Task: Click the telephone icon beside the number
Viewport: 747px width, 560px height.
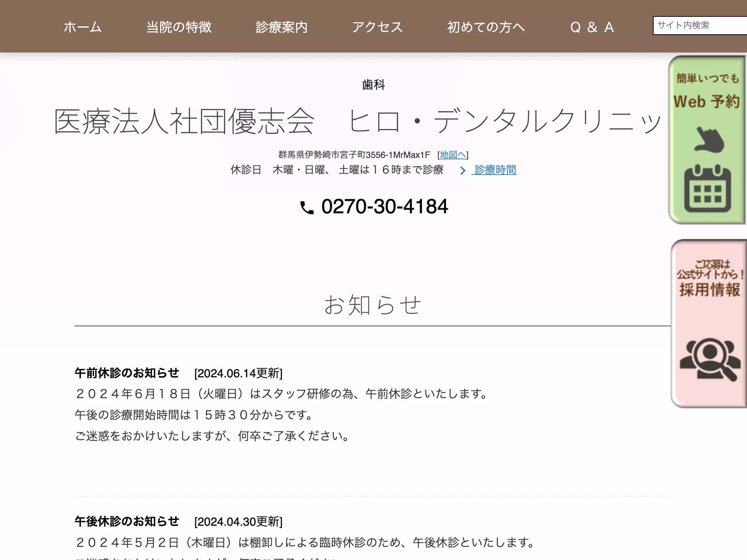Action: coord(307,207)
